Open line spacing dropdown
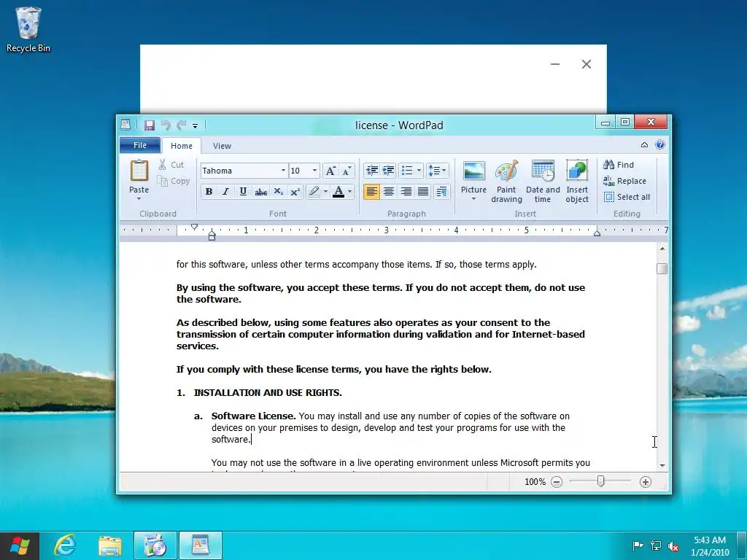The height and width of the screenshot is (560, 747). 438,171
